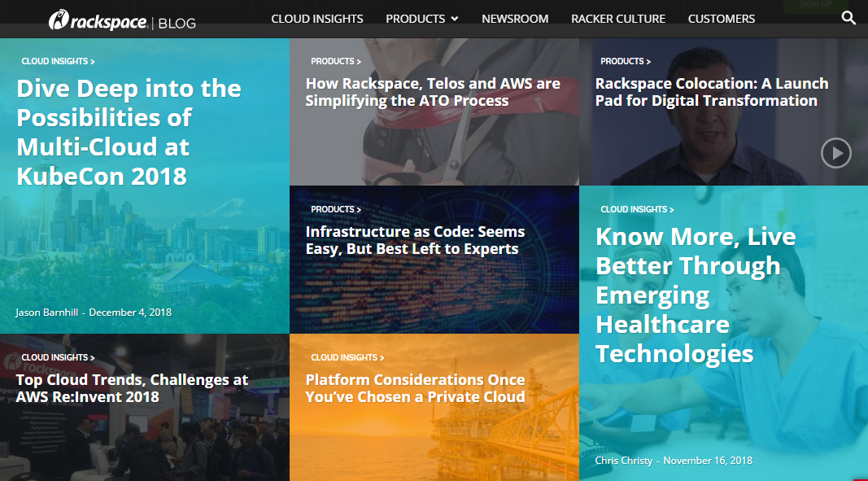This screenshot has height=481, width=868.
Task: Click Cloud Insights tag above KubeCon article
Action: tap(58, 62)
